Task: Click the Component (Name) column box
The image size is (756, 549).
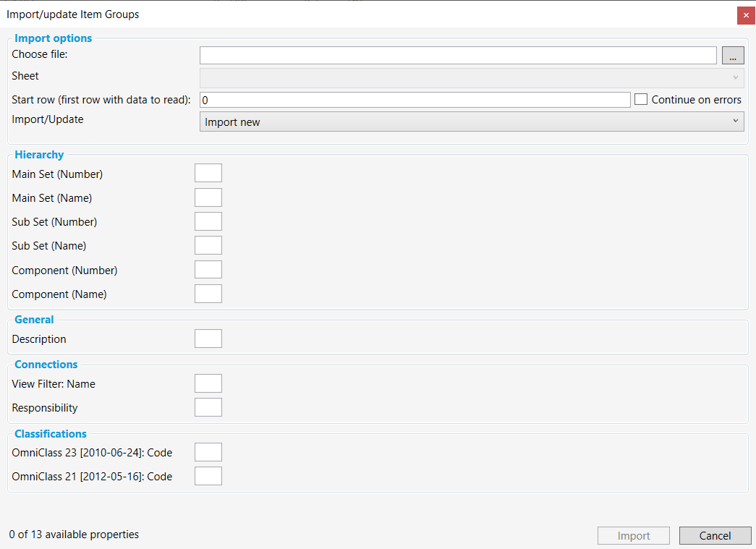Action: pos(208,294)
